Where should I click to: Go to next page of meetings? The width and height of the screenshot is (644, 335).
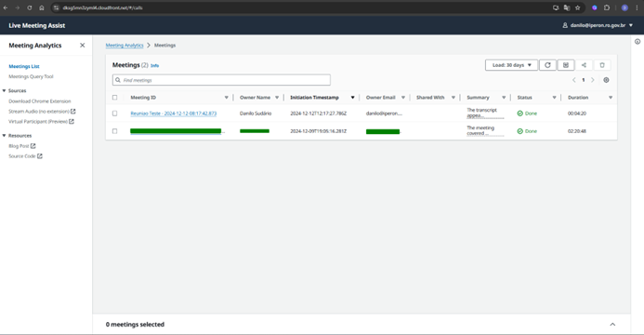[592, 80]
